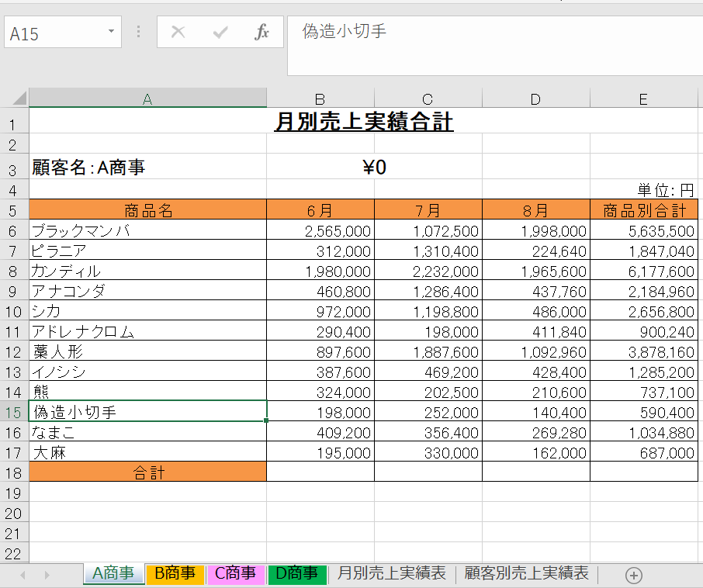Viewport: 703px width, 588px height.
Task: Click inside the Name Box field
Action: coord(54,32)
